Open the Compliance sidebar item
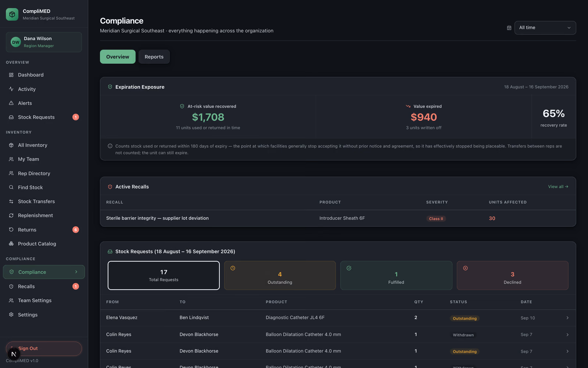 (x=44, y=272)
